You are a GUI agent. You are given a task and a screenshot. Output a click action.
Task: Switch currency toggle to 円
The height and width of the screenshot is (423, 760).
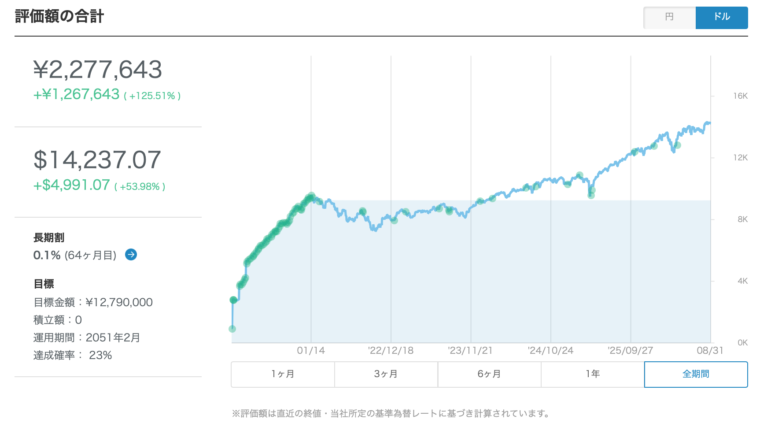tap(669, 17)
